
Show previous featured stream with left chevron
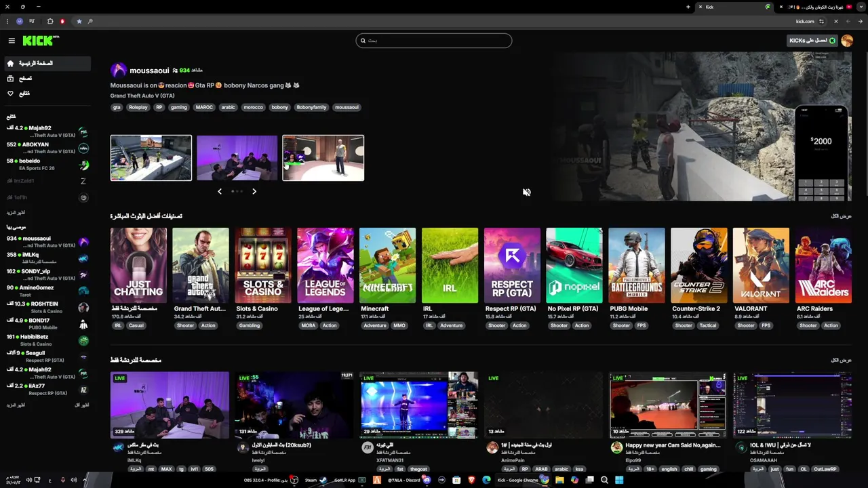[x=220, y=192]
